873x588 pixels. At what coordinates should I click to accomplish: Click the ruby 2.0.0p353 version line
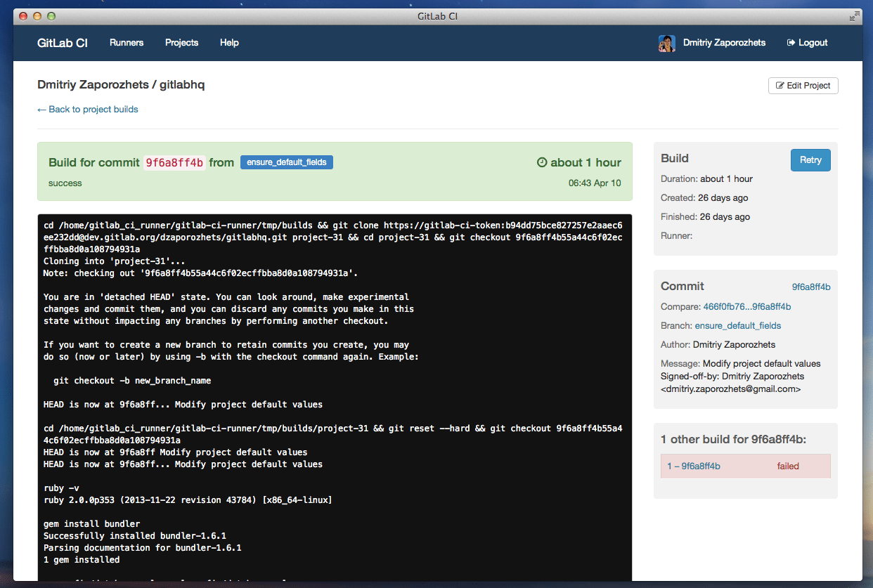(188, 500)
